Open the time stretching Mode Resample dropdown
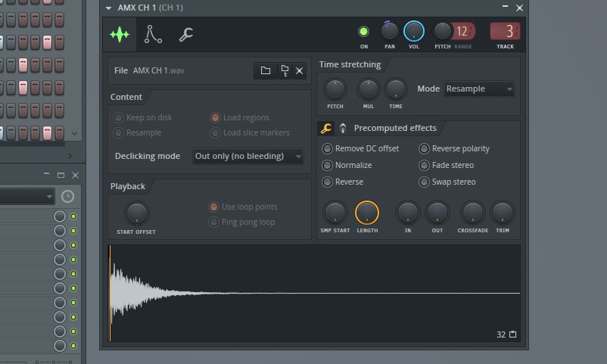The height and width of the screenshot is (364, 607). tap(479, 89)
